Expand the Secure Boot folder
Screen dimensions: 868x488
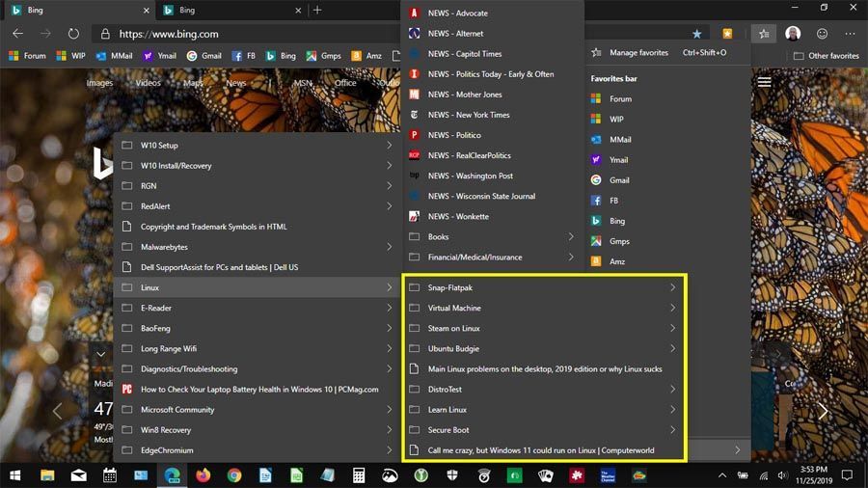point(544,430)
